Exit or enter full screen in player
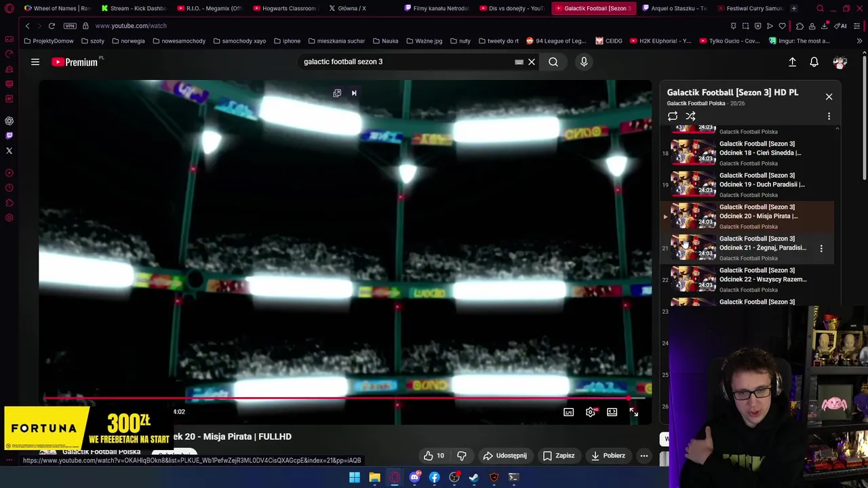The width and height of the screenshot is (868, 488). click(633, 412)
